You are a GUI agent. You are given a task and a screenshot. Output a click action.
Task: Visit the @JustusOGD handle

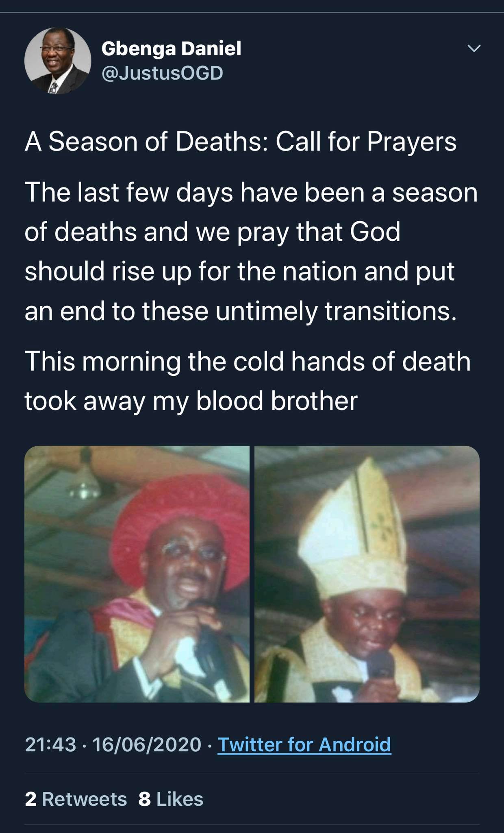pos(162,73)
